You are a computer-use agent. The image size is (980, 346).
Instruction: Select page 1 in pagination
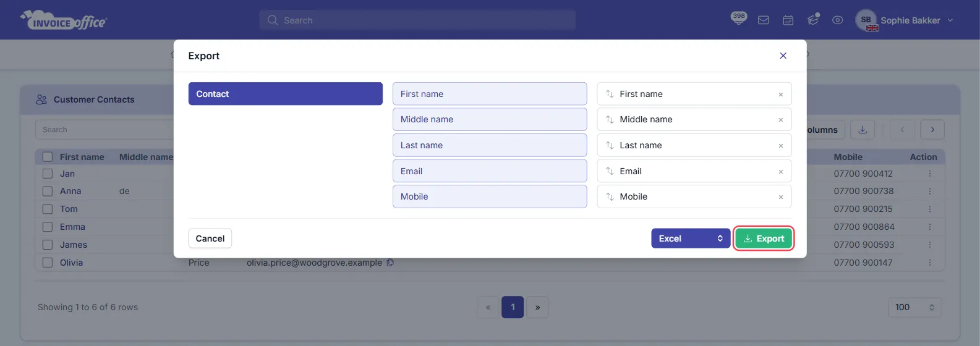513,307
